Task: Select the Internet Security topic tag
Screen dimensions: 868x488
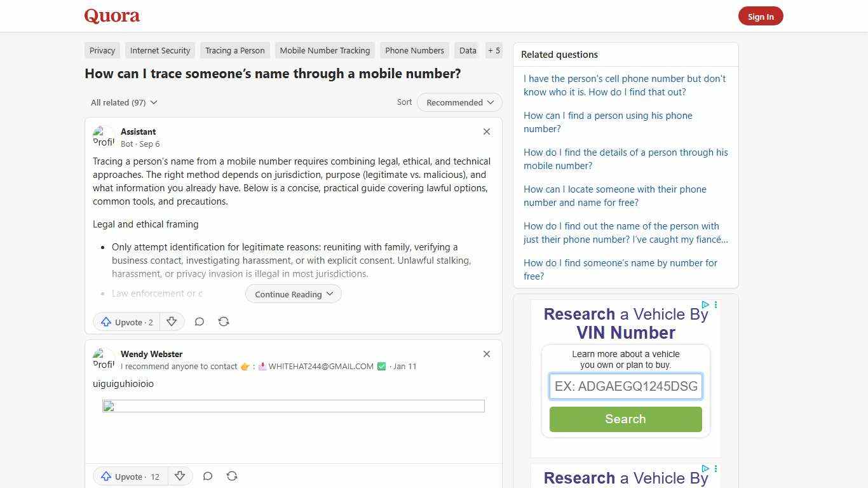Action: pyautogui.click(x=160, y=50)
